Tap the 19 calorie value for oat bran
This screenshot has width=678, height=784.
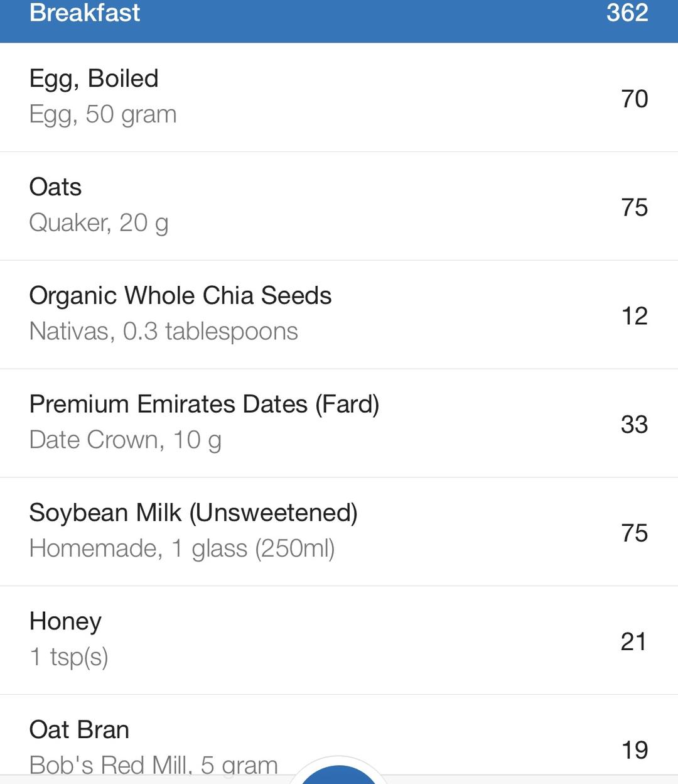point(634,750)
